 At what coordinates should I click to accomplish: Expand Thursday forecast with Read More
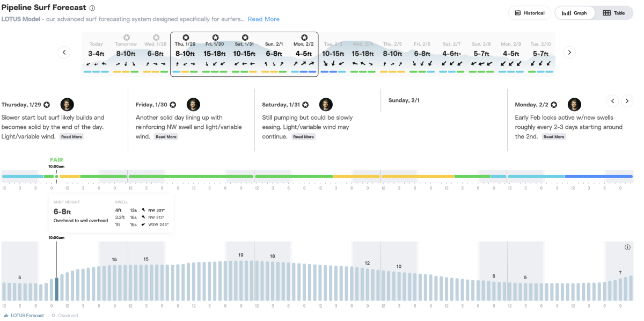tap(71, 137)
